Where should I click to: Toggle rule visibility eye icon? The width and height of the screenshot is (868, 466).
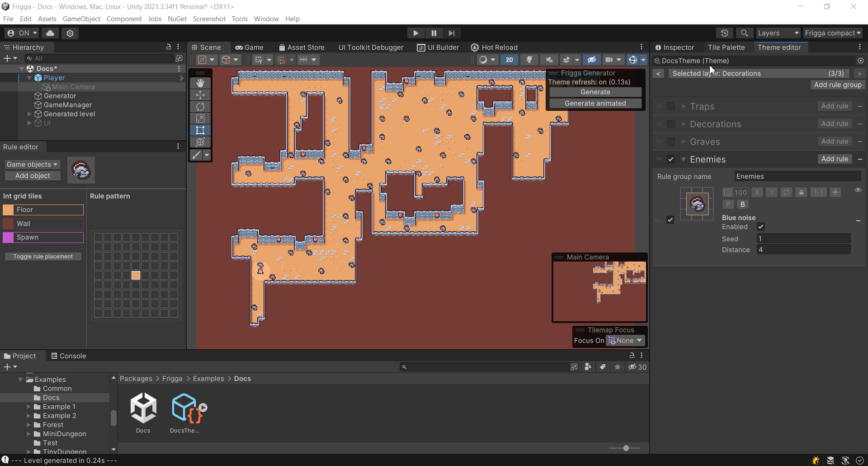(x=858, y=190)
